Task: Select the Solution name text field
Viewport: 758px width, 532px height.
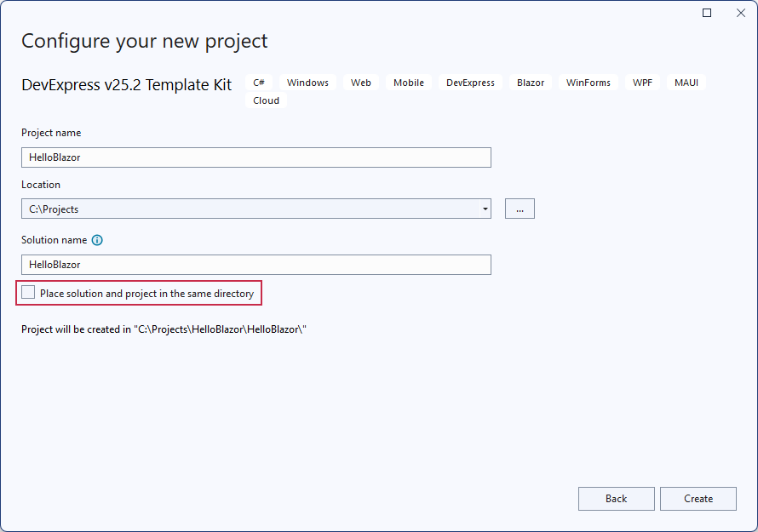Action: [x=256, y=265]
